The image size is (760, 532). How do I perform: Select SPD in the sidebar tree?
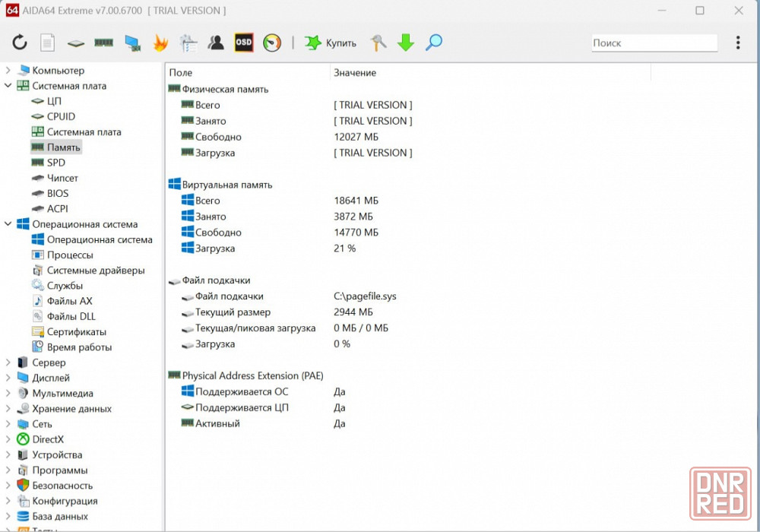[x=55, y=163]
